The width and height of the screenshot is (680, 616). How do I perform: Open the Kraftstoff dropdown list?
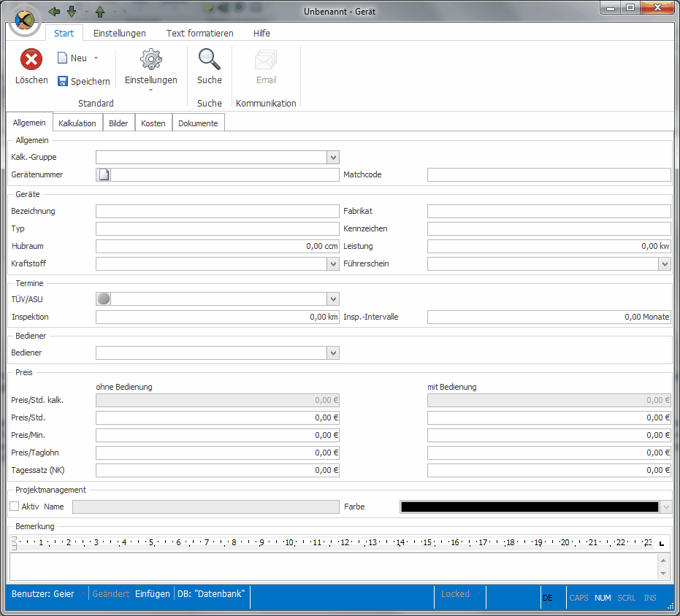point(333,263)
